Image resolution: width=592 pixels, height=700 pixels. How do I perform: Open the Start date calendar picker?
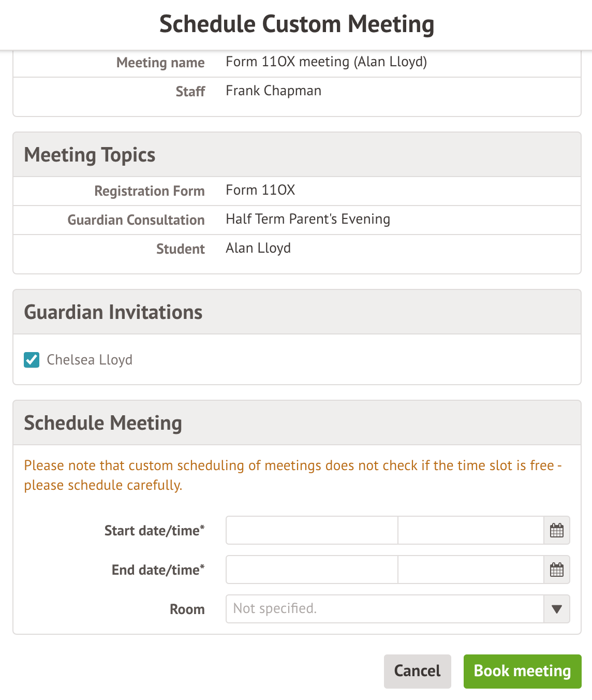point(556,530)
